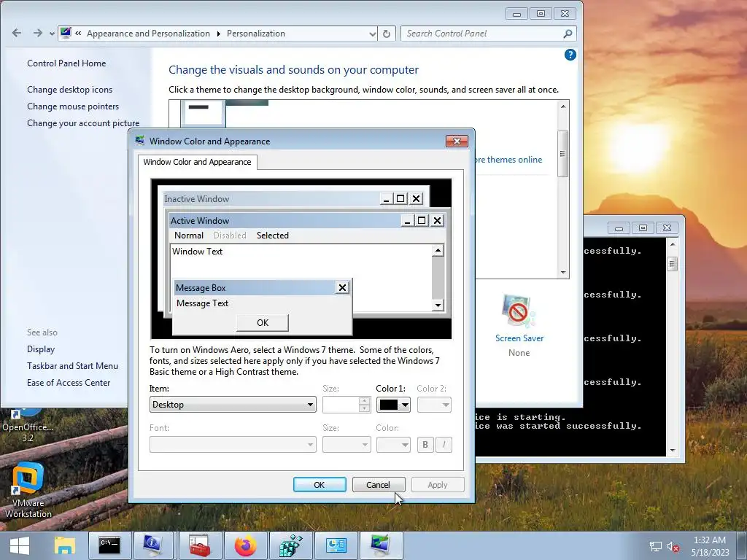Screen dimensions: 747x560
Task: Click the refresh button by address bar
Action: [x=387, y=34]
